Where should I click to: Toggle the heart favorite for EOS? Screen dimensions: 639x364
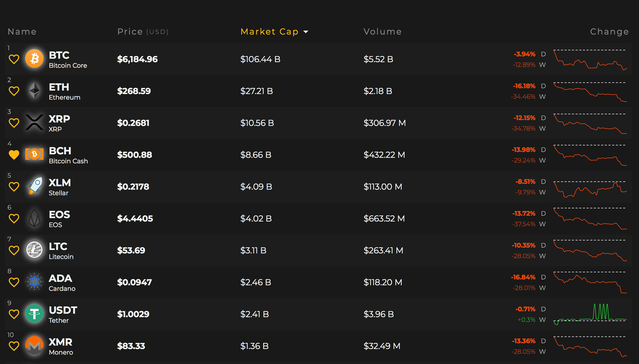pyautogui.click(x=14, y=219)
